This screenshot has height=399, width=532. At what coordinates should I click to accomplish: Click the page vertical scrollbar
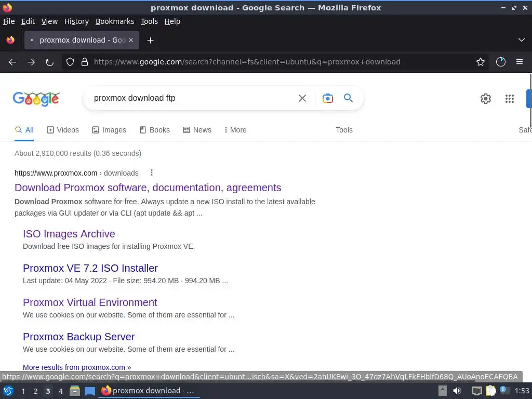coord(530,100)
